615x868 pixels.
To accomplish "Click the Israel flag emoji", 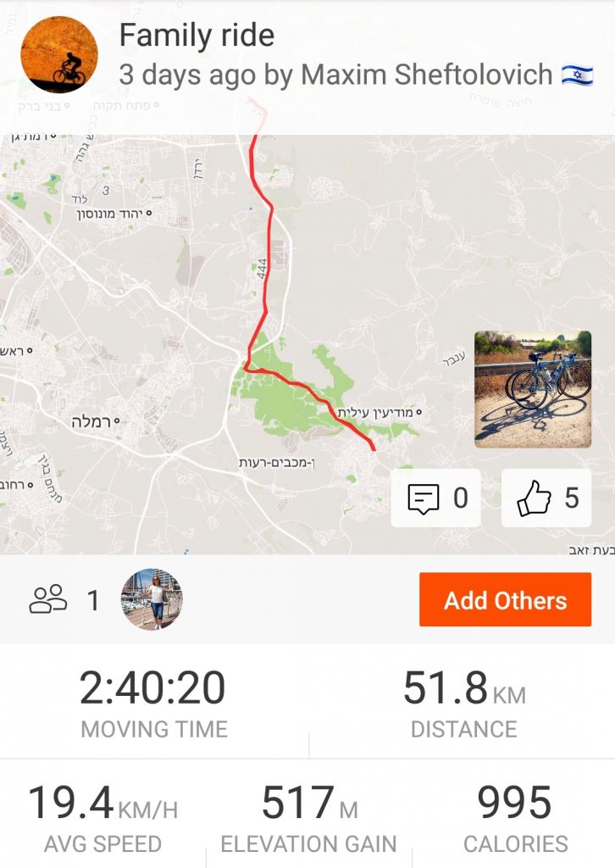I will [x=577, y=75].
